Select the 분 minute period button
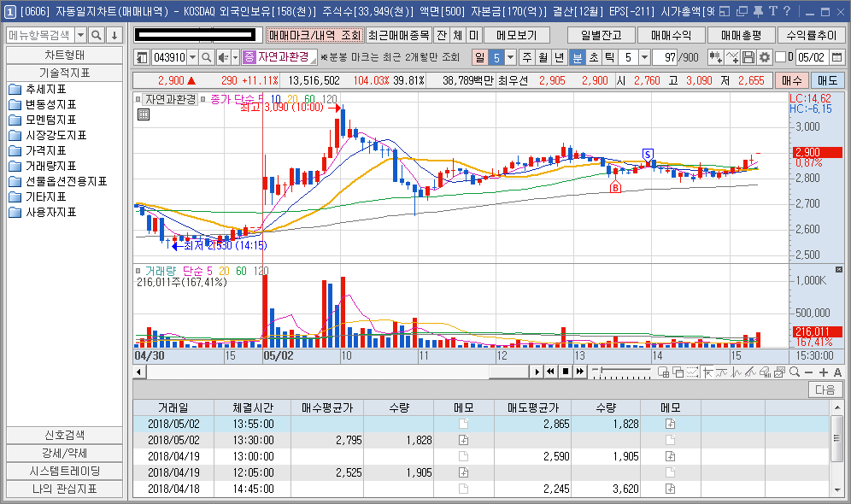Image resolution: width=851 pixels, height=504 pixels. pos(578,57)
